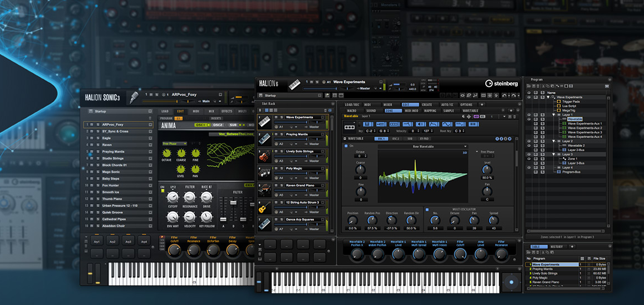644x305 pixels.
Task: Click the Root Key C 3 field
Action: click(x=460, y=131)
